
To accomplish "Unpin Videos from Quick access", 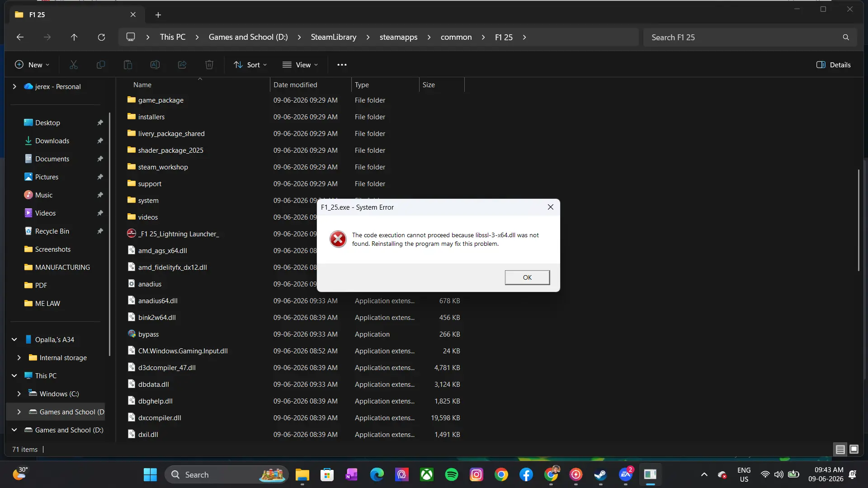I will click(x=100, y=213).
